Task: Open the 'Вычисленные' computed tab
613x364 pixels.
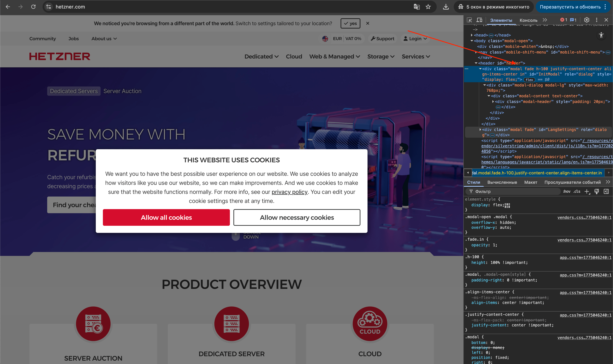Action: pyautogui.click(x=502, y=182)
